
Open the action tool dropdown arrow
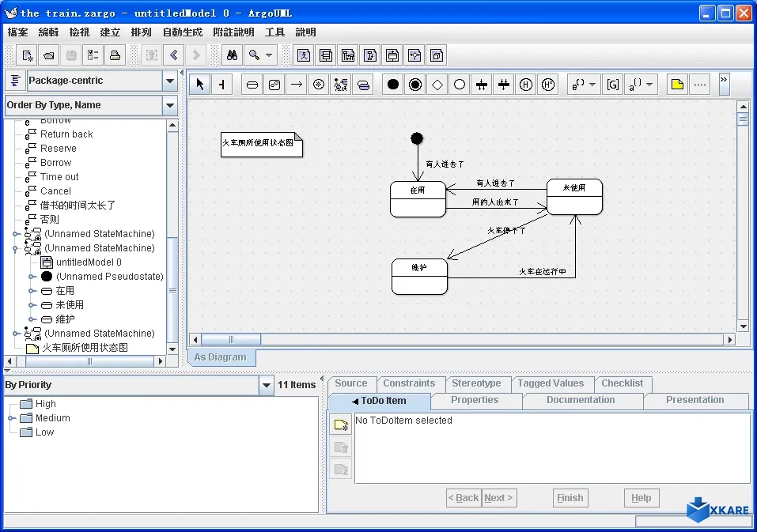(x=649, y=85)
